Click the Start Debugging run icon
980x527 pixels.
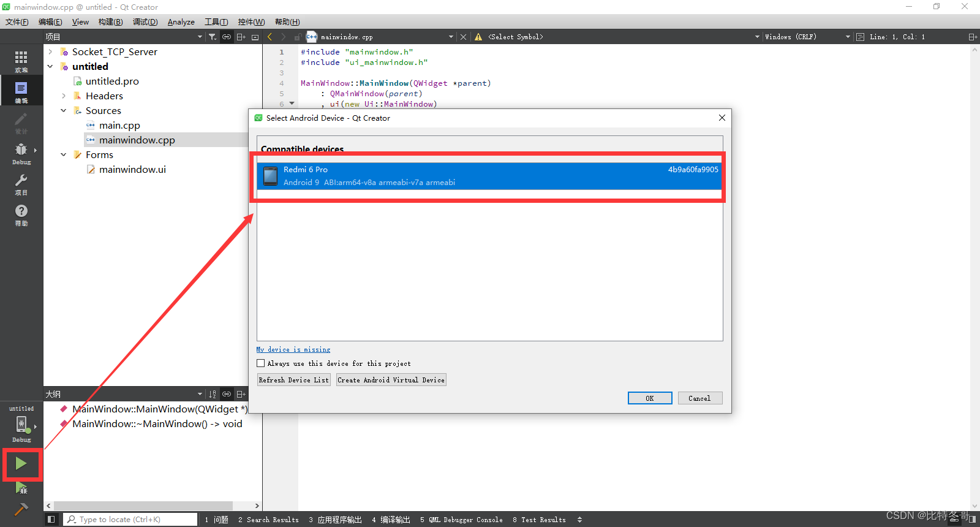click(x=21, y=488)
